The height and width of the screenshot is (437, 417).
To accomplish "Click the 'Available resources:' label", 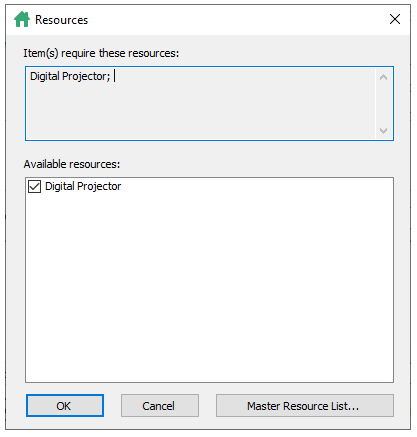I will 72,164.
